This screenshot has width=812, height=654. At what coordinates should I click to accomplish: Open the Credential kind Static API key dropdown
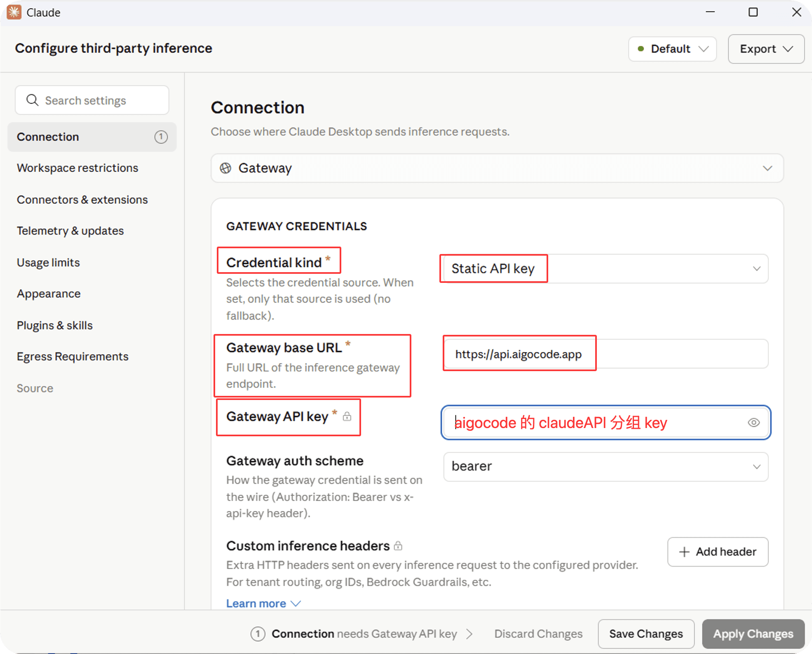tap(605, 269)
